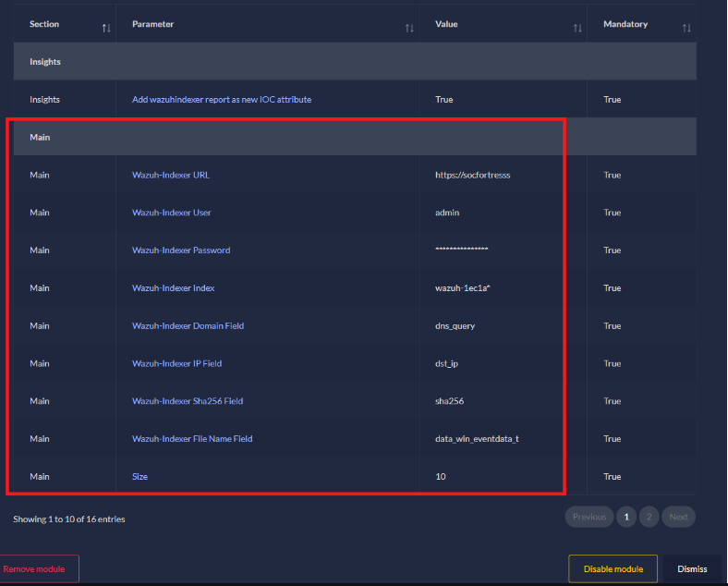This screenshot has width=728, height=586.
Task: Click Main section cell in Wazuh-Indexer User row
Action: pos(40,213)
